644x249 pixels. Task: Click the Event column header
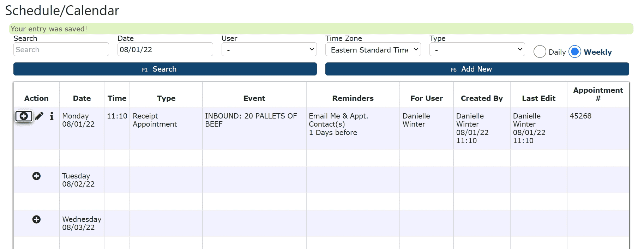[x=254, y=98]
